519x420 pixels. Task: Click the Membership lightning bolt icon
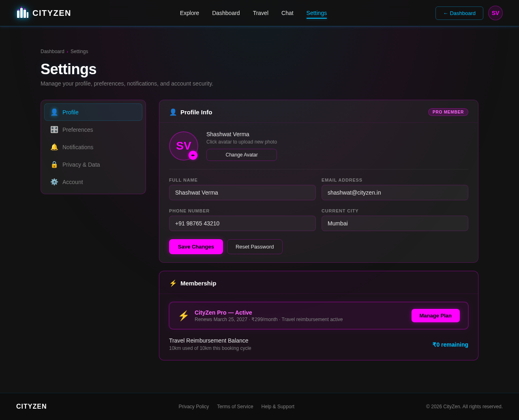pyautogui.click(x=173, y=283)
